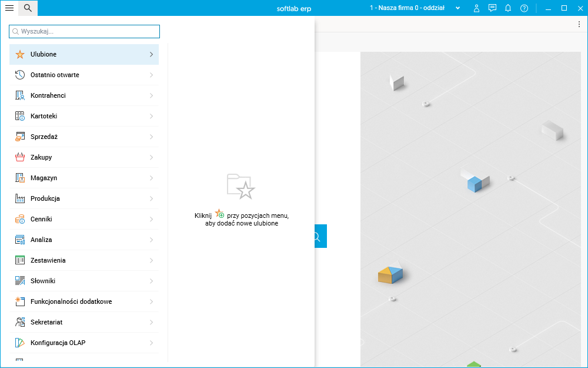Click the Kartoteki icon
The height and width of the screenshot is (368, 588).
20,116
